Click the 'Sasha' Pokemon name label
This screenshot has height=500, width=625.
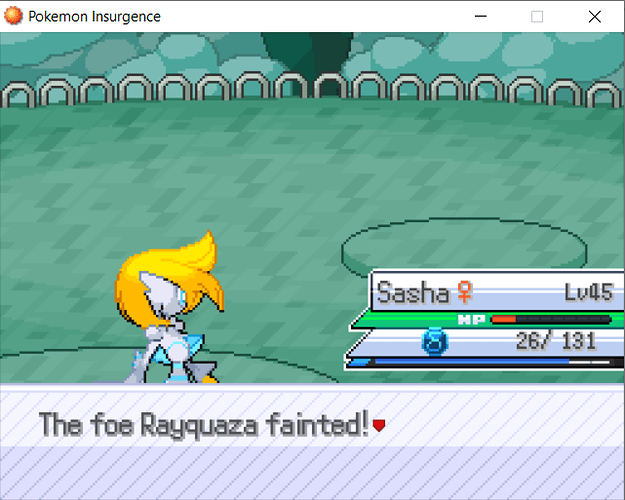coord(413,293)
